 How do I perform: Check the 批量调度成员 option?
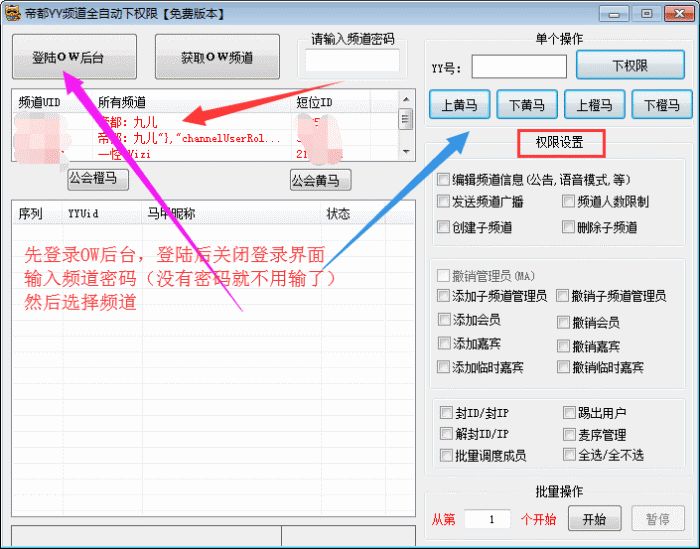446,455
